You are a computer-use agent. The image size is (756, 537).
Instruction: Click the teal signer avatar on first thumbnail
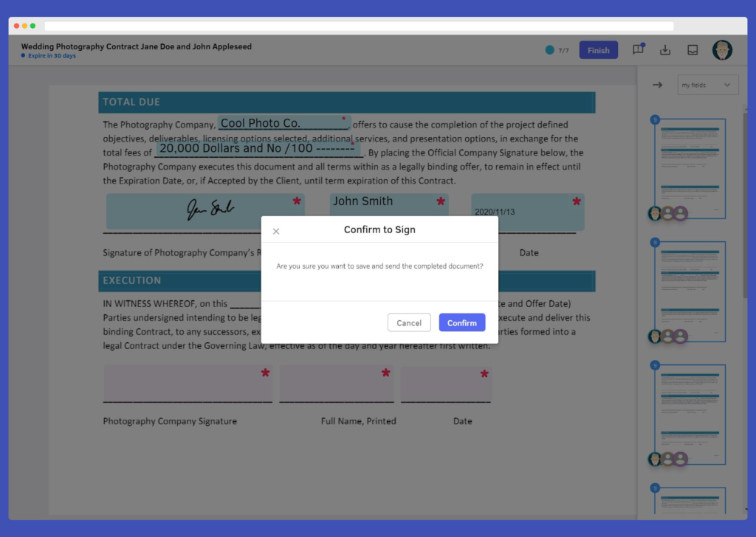[x=655, y=213]
